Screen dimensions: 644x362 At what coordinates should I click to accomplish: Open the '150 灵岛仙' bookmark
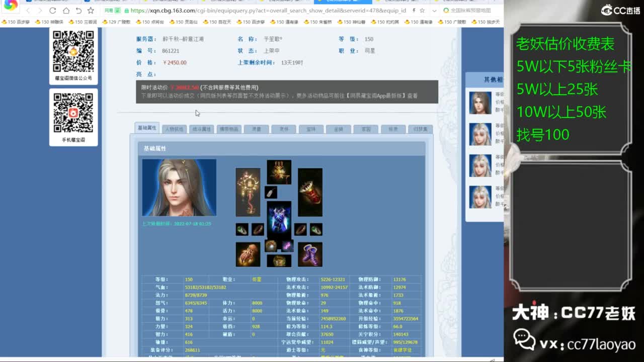[x=184, y=22]
